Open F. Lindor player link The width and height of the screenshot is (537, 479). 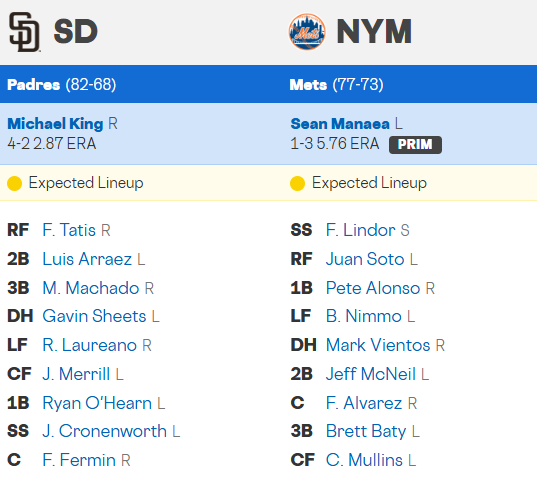(361, 230)
